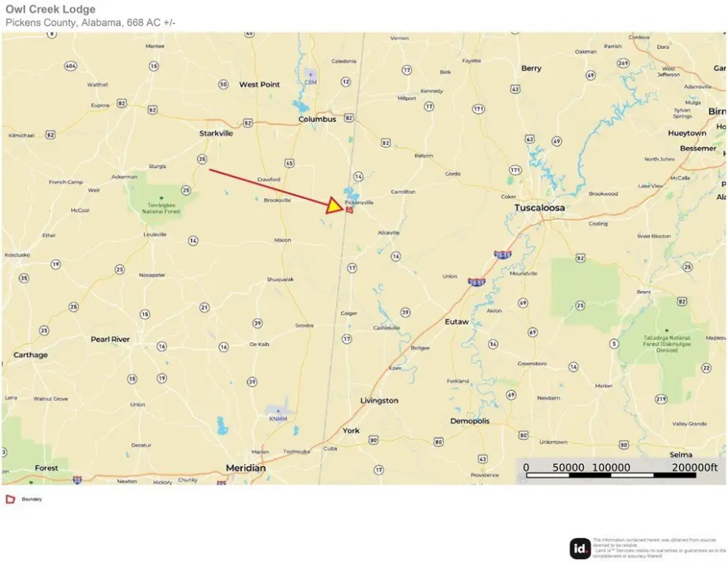Select the Tuscaloosa city label
The height and width of the screenshot is (562, 728).
[x=540, y=207]
